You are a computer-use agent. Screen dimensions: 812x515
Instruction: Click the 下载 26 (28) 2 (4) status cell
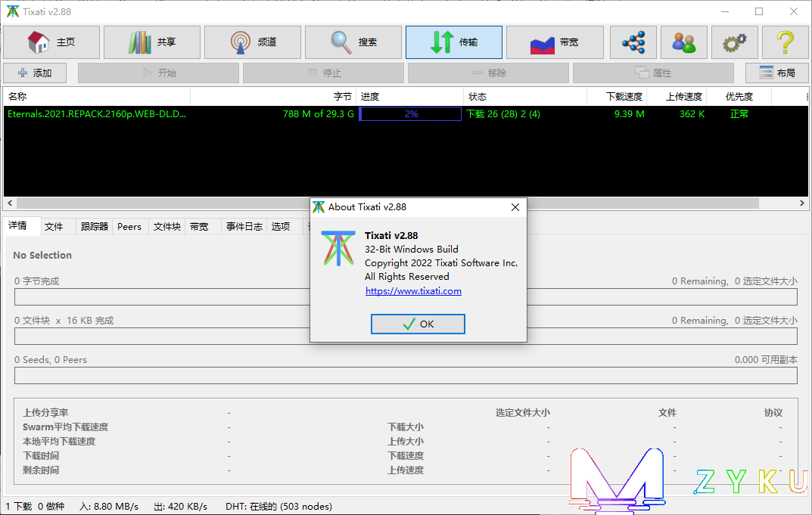(x=502, y=114)
